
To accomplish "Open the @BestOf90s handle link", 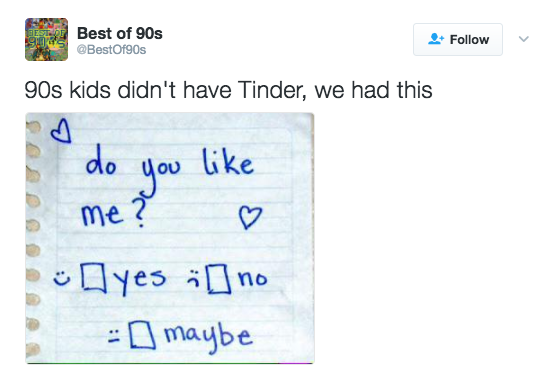I will click(111, 50).
